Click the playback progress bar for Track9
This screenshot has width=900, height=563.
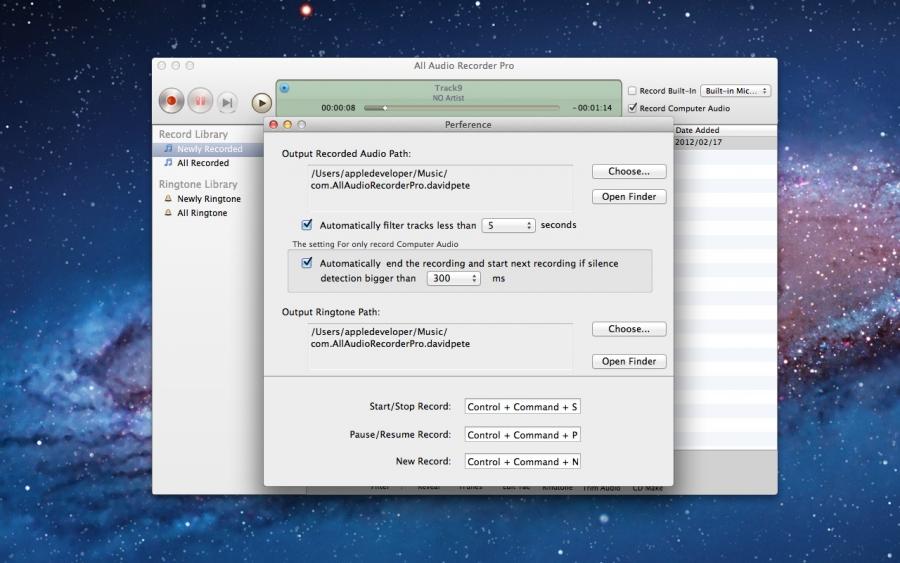[461, 108]
